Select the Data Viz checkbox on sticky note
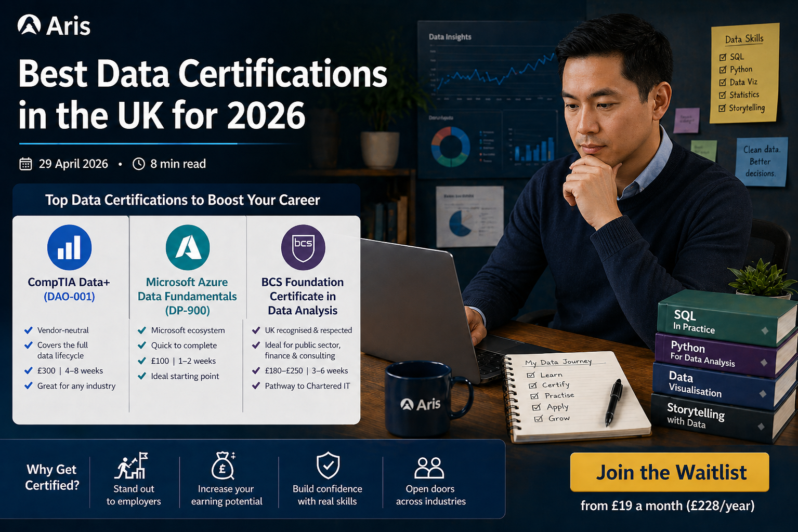798x532 pixels. [723, 82]
